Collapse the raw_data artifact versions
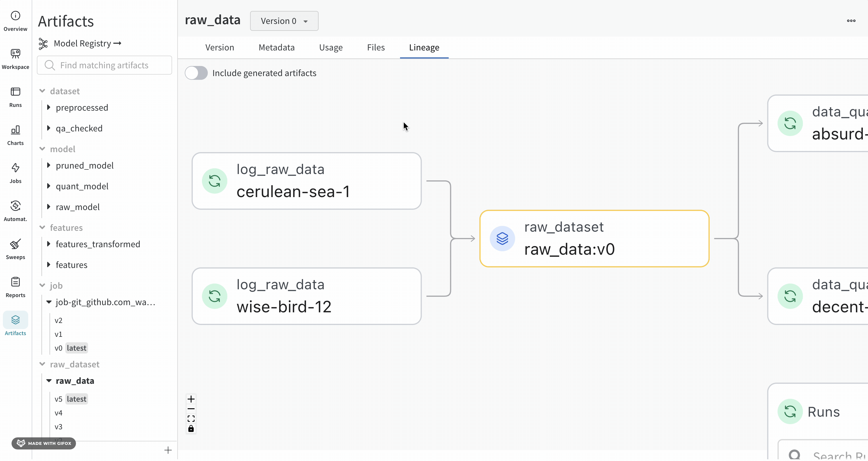 (49, 381)
